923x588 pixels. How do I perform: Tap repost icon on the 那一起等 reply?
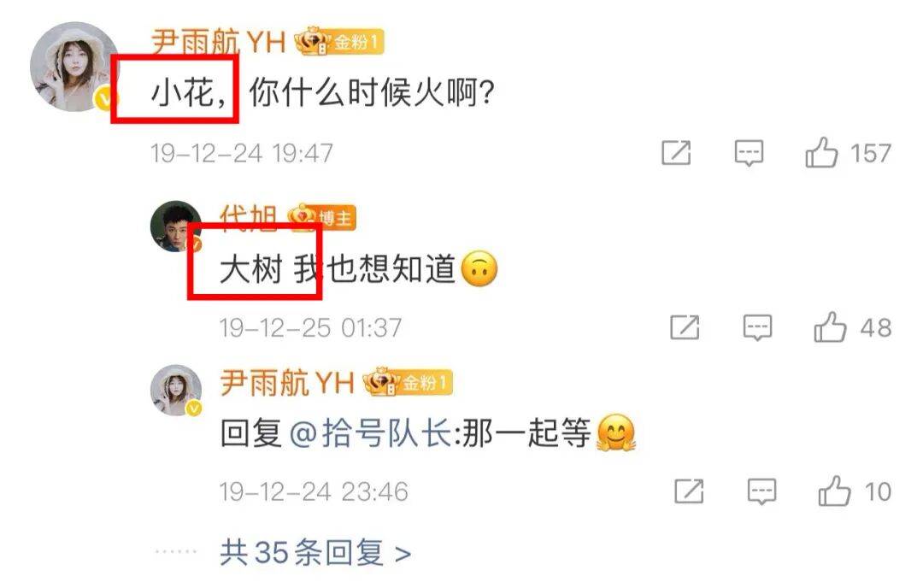tap(689, 491)
